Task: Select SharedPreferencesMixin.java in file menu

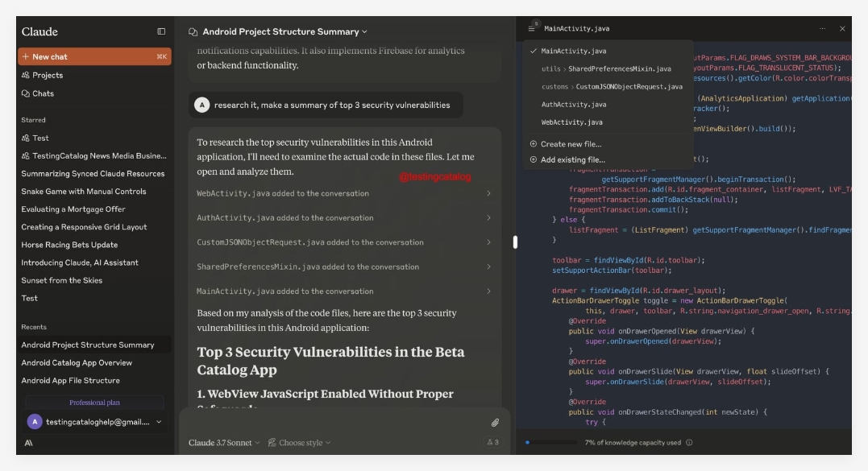Action: click(607, 68)
